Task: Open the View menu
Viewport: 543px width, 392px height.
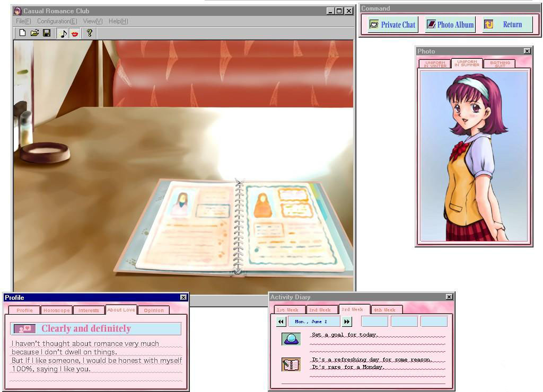Action: (92, 21)
